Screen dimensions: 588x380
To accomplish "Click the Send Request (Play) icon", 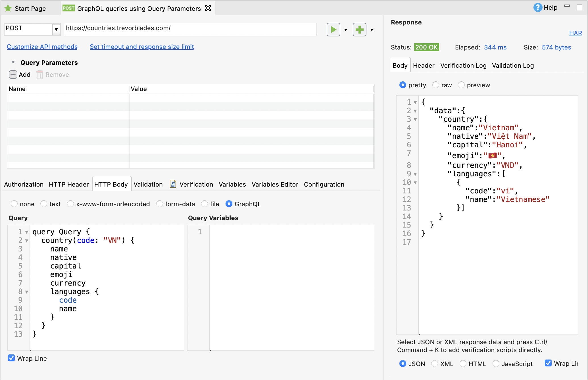I will coord(335,29).
